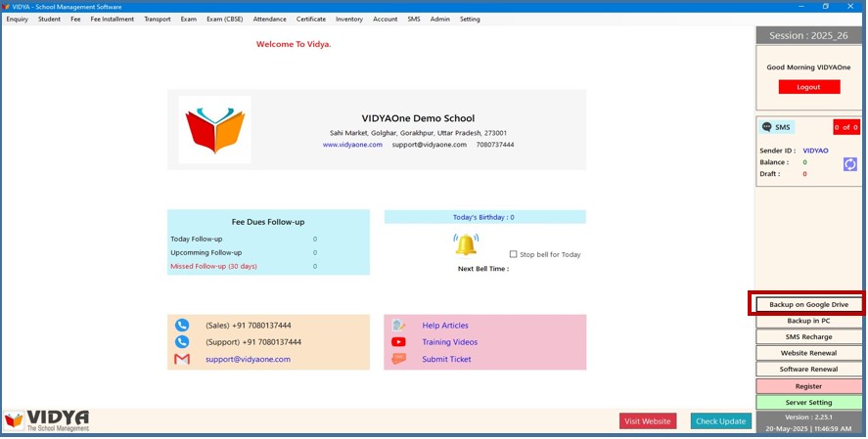Viewport: 868px width, 439px height.
Task: Open the Exam menu
Action: click(x=188, y=19)
